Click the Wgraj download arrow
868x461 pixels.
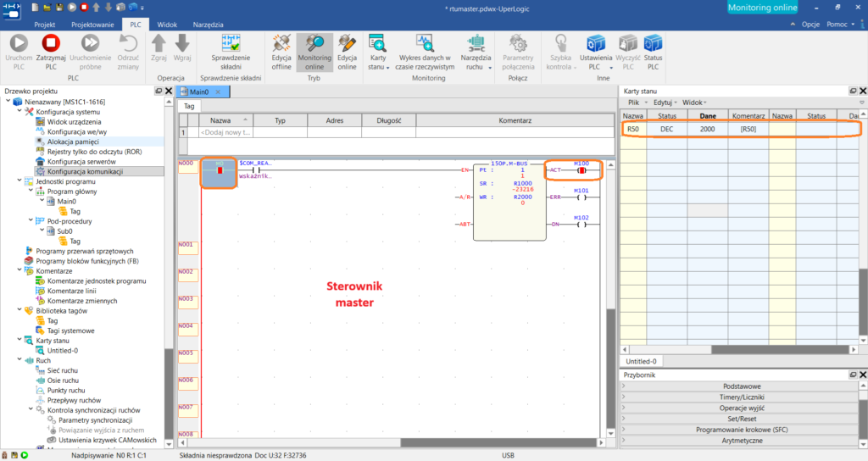[x=182, y=43]
